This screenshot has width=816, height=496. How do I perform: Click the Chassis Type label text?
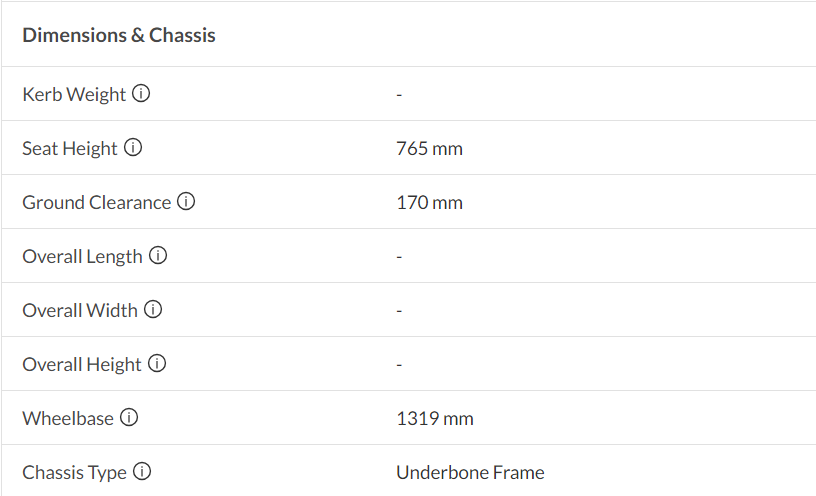(74, 472)
